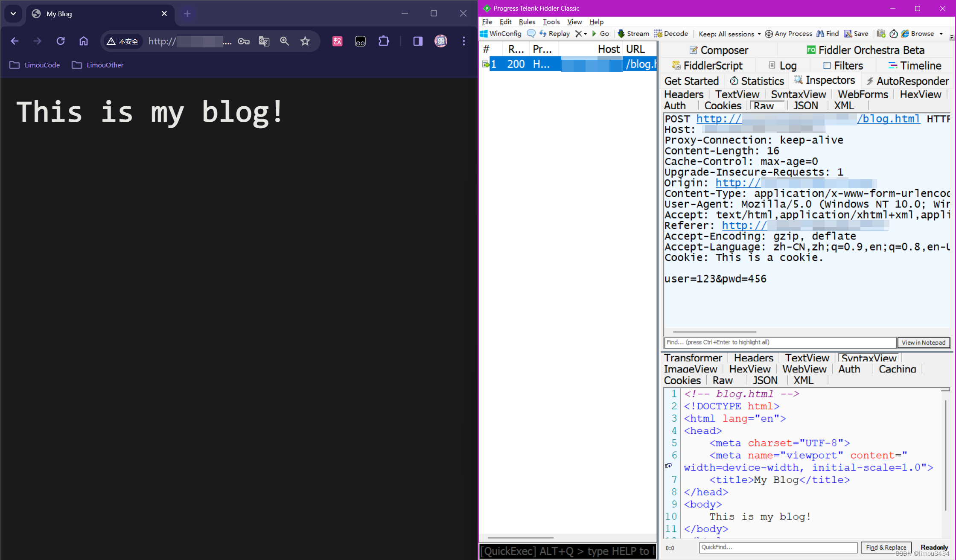The image size is (956, 560).
Task: Open the WinConfig dropdown menu
Action: pos(503,34)
